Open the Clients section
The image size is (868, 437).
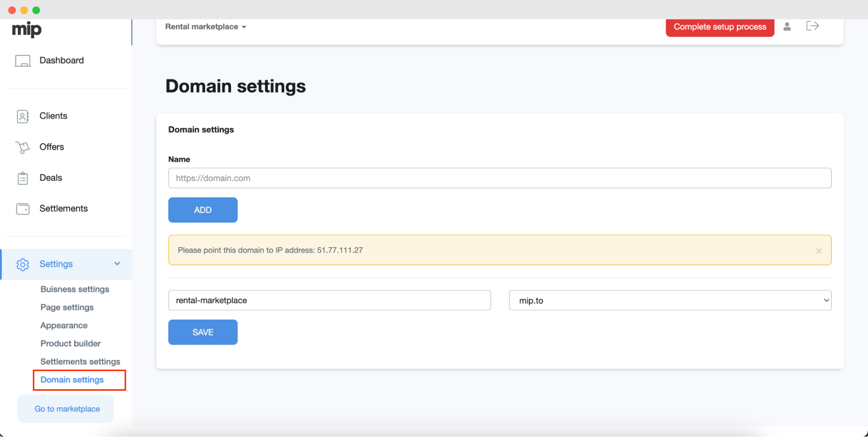(53, 116)
